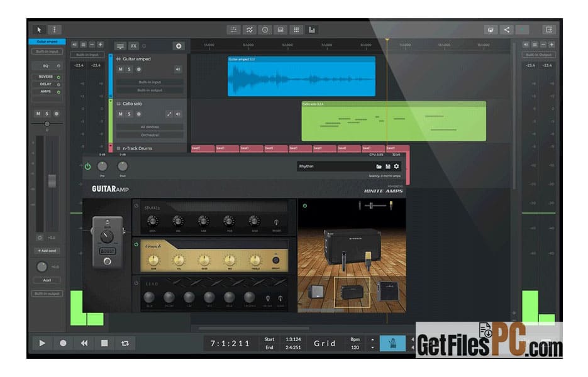Open the mixer sliders view icon

tap(233, 30)
